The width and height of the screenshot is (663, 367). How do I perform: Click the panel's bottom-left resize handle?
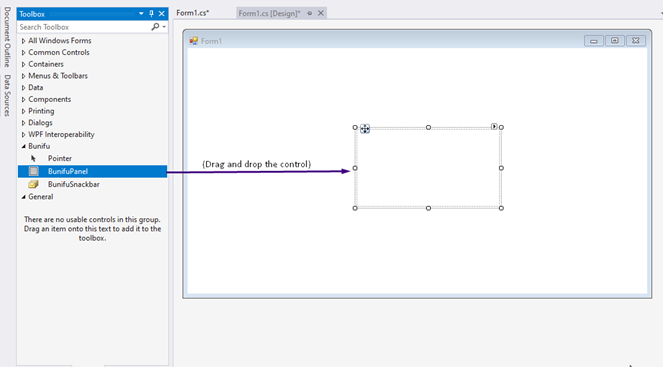355,208
